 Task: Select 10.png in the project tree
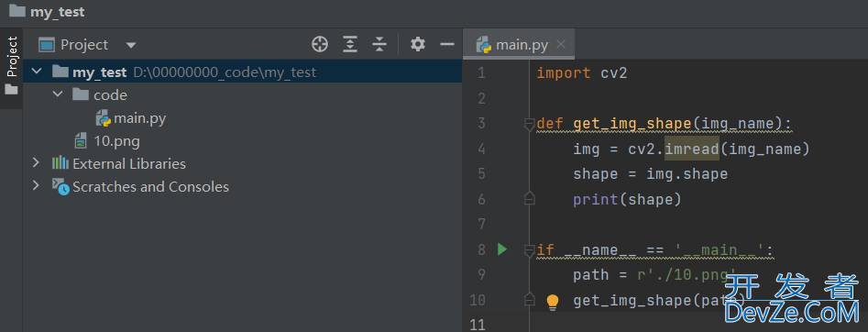click(x=116, y=141)
